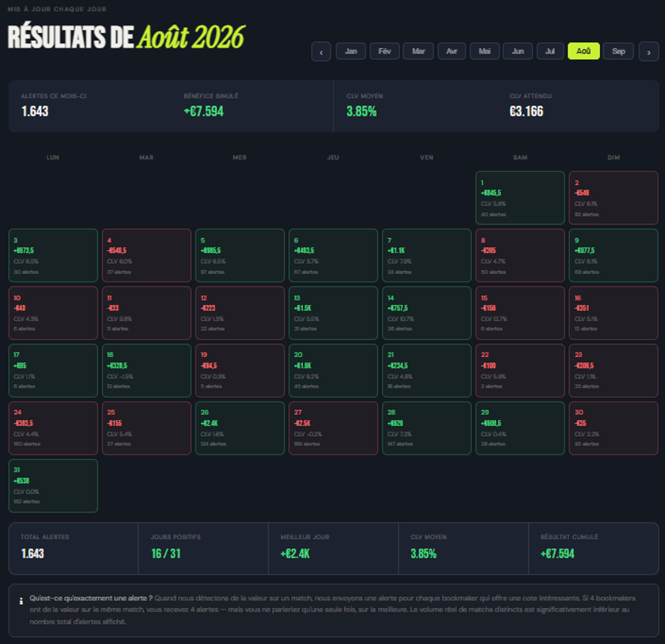Click the info icon beside alert explanation
The image size is (665, 644).
tap(21, 601)
